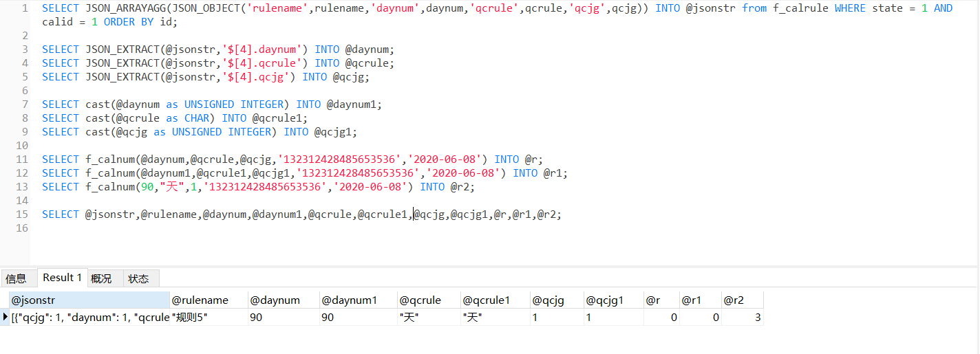Click the @r2 column header
This screenshot has width=980, height=354.
tap(742, 300)
